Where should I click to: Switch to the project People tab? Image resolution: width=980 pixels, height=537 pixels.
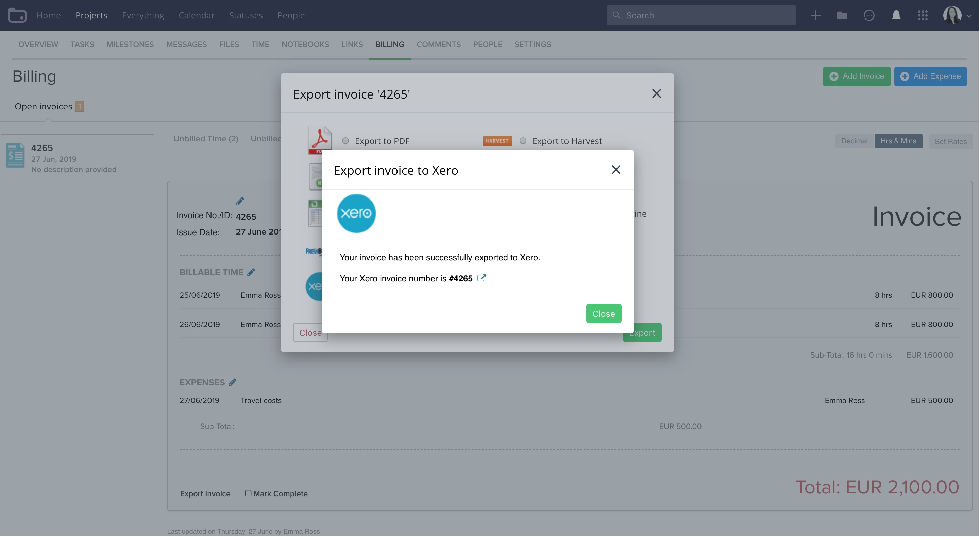487,44
